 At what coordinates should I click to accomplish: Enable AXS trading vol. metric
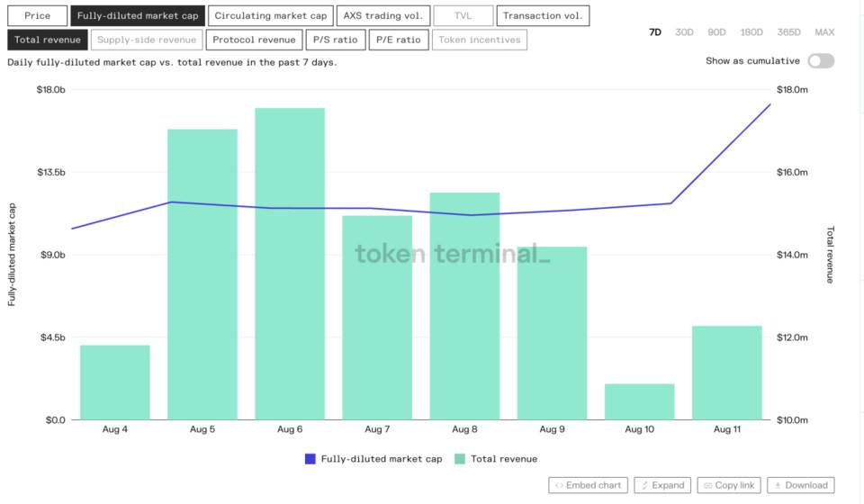pyautogui.click(x=382, y=15)
